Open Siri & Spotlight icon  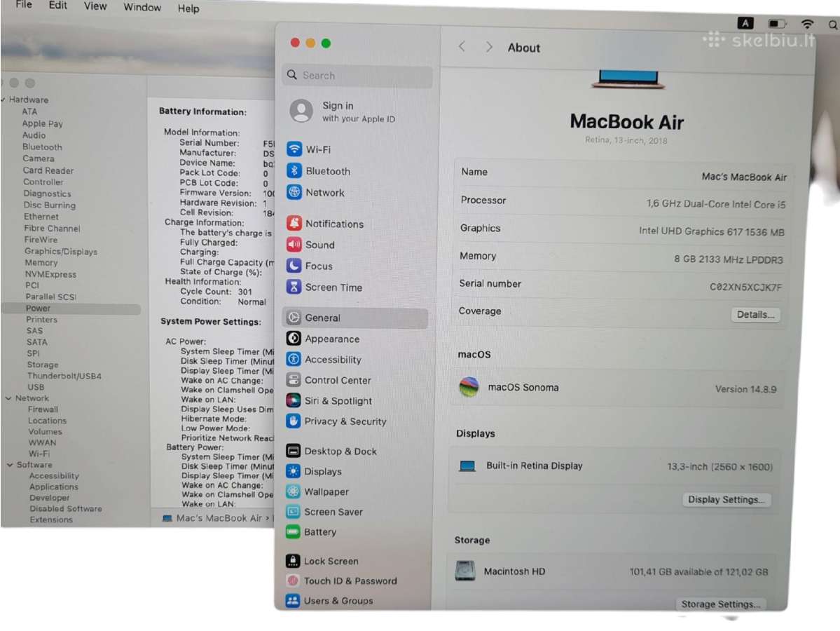click(x=293, y=400)
